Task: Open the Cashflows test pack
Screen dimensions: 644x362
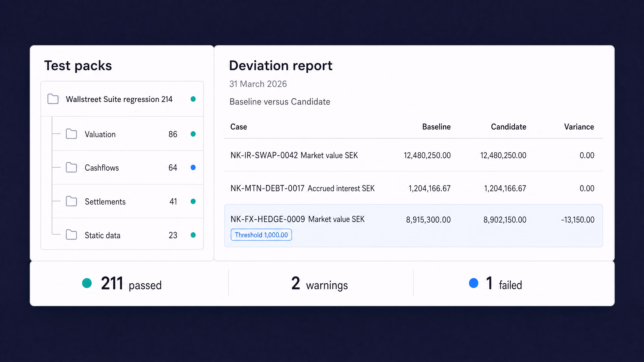Action: pos(128,167)
